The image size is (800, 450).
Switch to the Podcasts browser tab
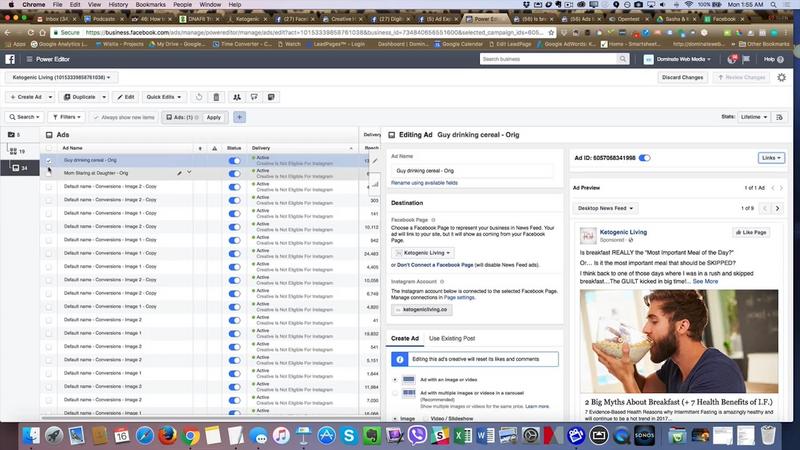coord(104,19)
